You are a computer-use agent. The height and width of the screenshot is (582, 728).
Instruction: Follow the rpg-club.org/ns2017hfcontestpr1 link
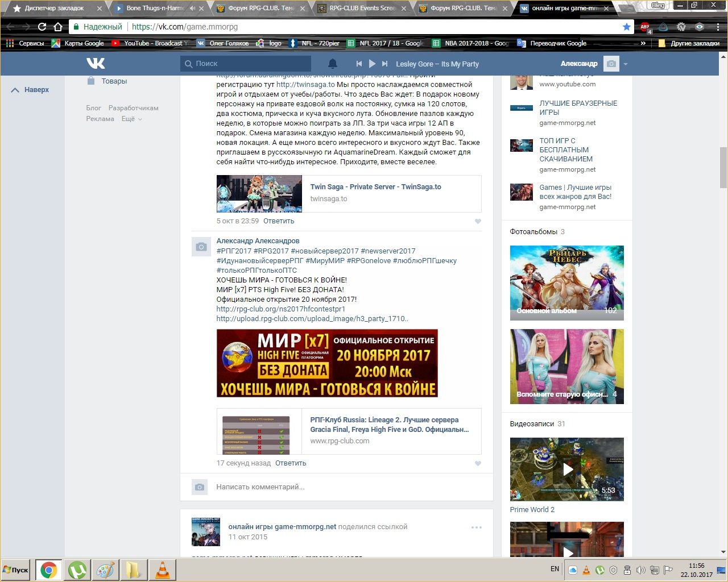click(281, 309)
